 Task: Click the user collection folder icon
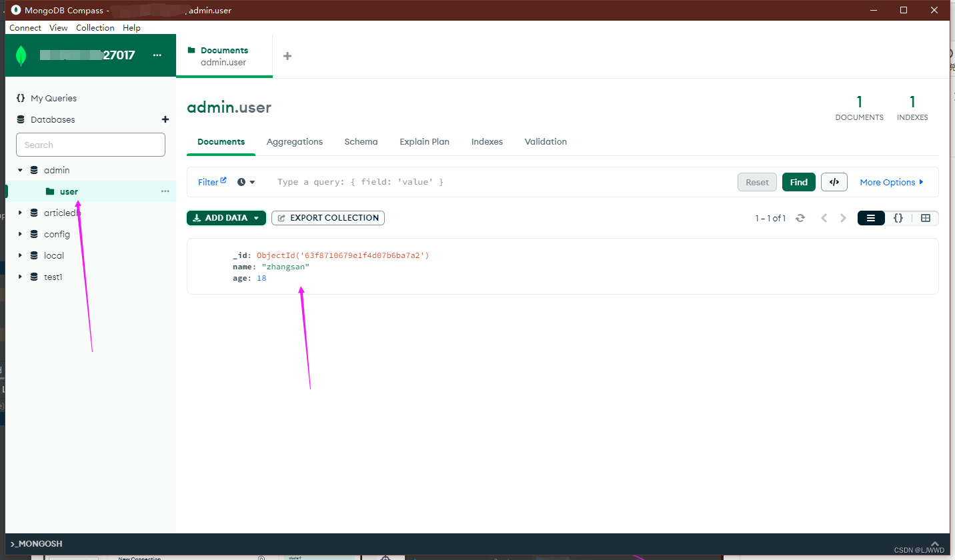[50, 191]
